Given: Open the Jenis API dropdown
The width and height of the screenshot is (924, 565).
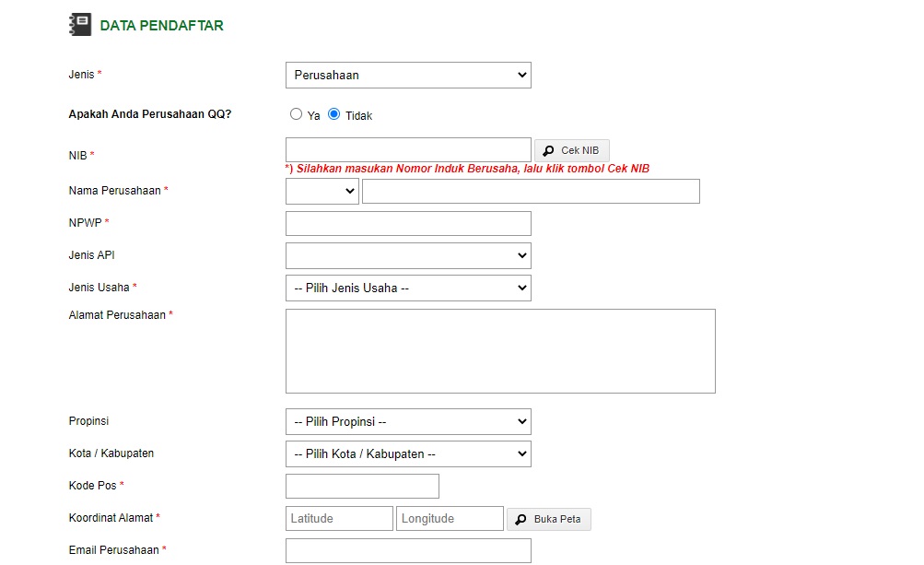Looking at the screenshot, I should click(x=408, y=255).
